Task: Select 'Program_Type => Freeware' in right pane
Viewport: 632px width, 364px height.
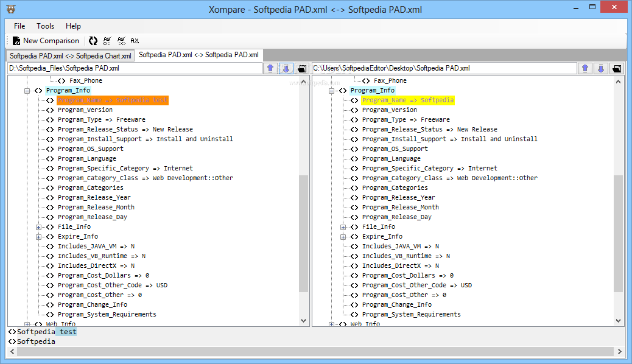Action: (406, 120)
